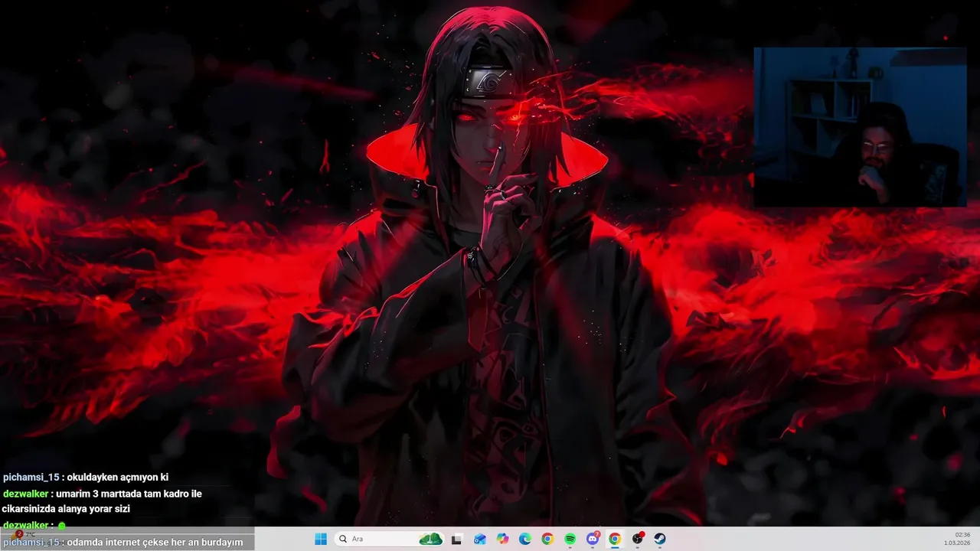Screen dimensions: 980x551
Task: Open Spotify from the taskbar
Action: [570, 539]
